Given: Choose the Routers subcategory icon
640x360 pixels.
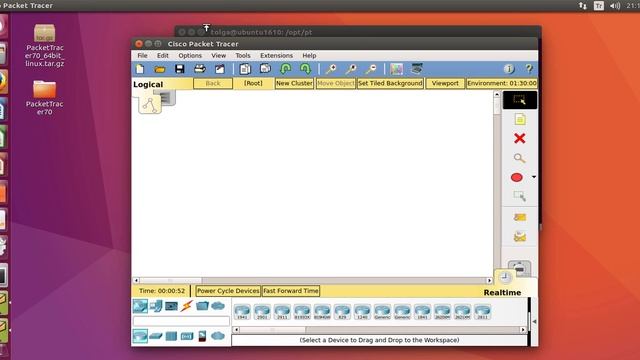Looking at the screenshot, I should click(x=140, y=336).
